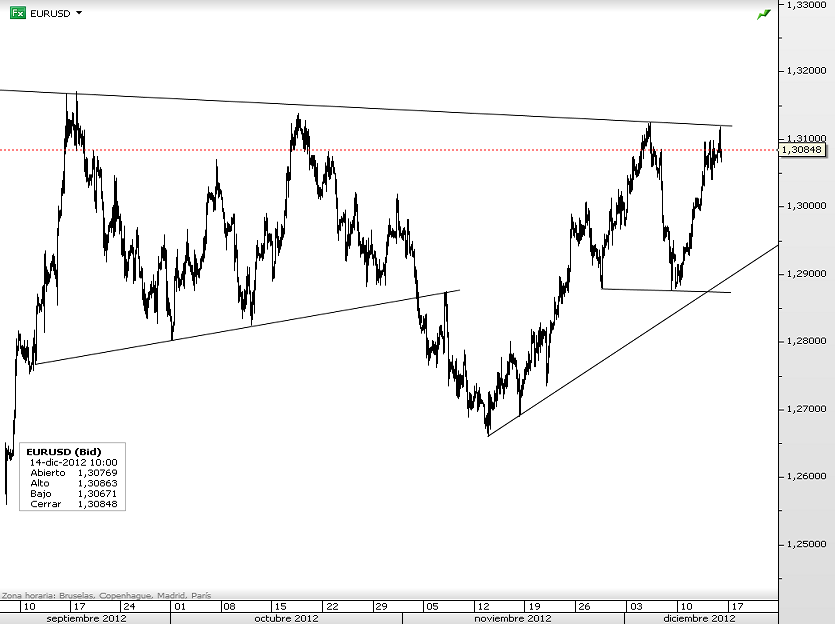
Task: Click the 1,33000 price axis label
Action: (x=806, y=4)
